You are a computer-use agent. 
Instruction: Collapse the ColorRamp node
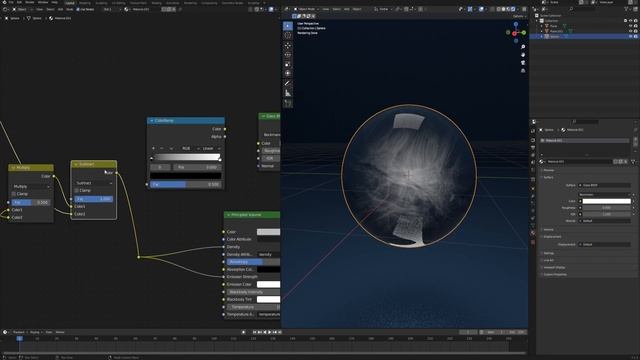pyautogui.click(x=151, y=121)
